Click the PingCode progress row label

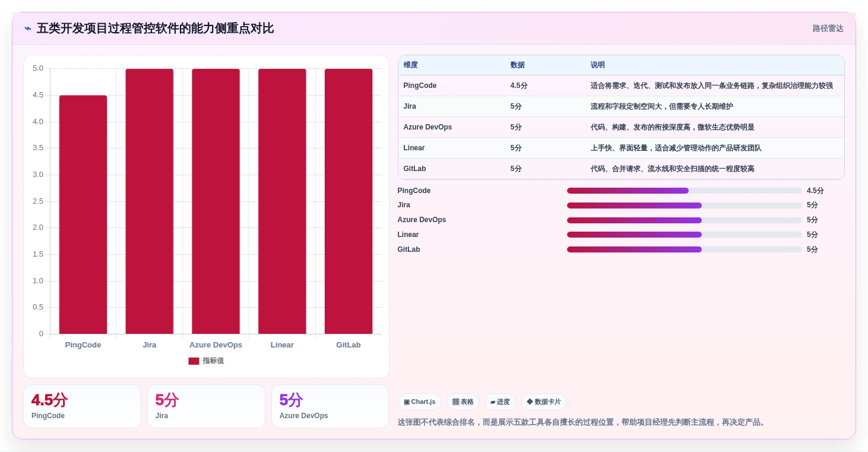pyautogui.click(x=414, y=191)
